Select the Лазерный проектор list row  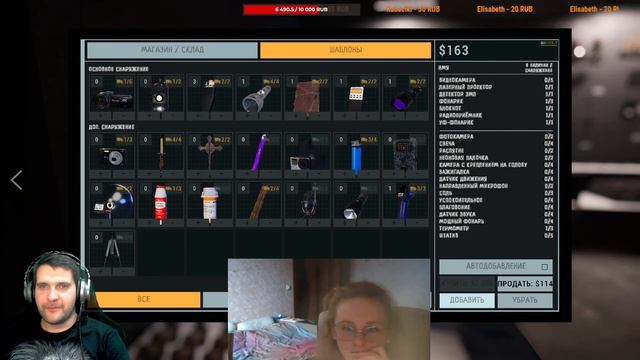(496, 87)
